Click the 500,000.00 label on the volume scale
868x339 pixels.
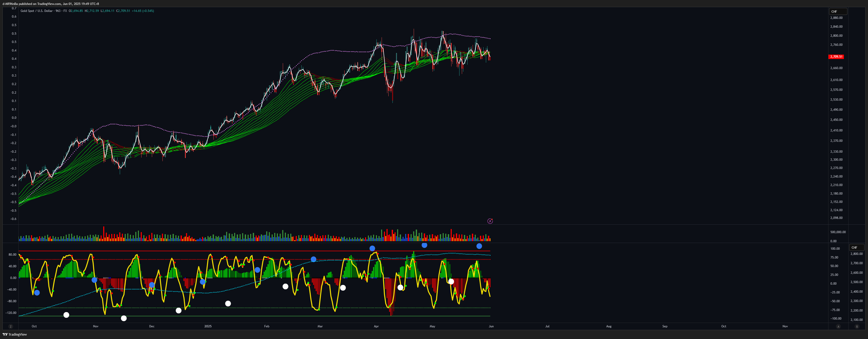(838, 232)
